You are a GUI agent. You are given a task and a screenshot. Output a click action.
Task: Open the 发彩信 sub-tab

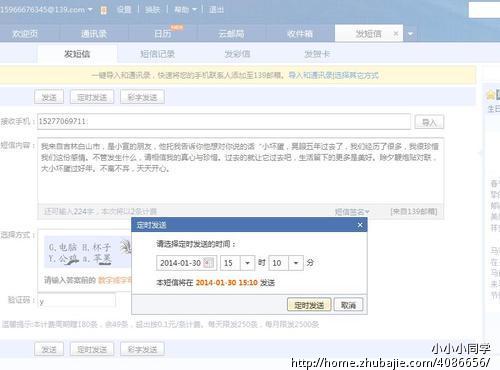click(x=237, y=54)
